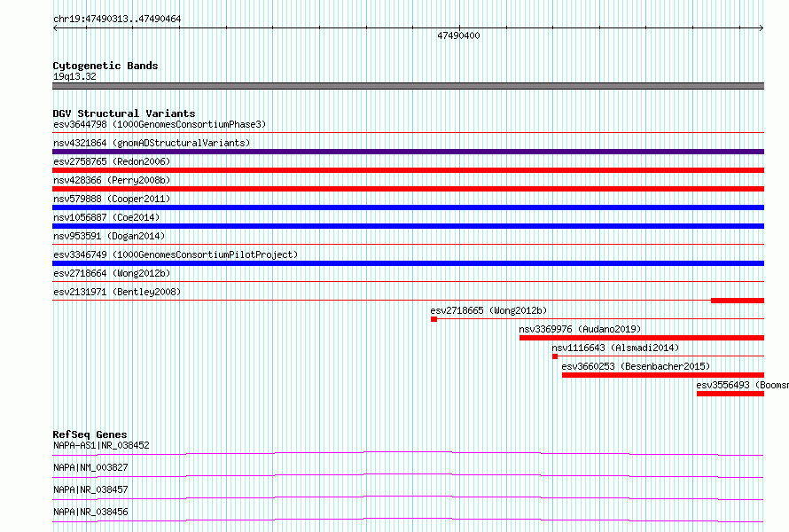
Task: Open variant nsv1116643 (Alsmadi2014)
Action: [x=615, y=348]
